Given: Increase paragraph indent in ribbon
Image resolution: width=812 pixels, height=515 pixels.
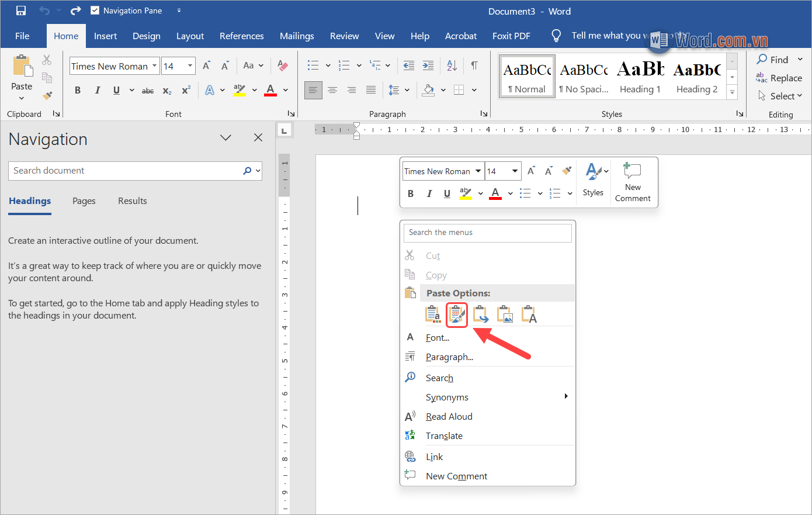Looking at the screenshot, I should tap(428, 65).
